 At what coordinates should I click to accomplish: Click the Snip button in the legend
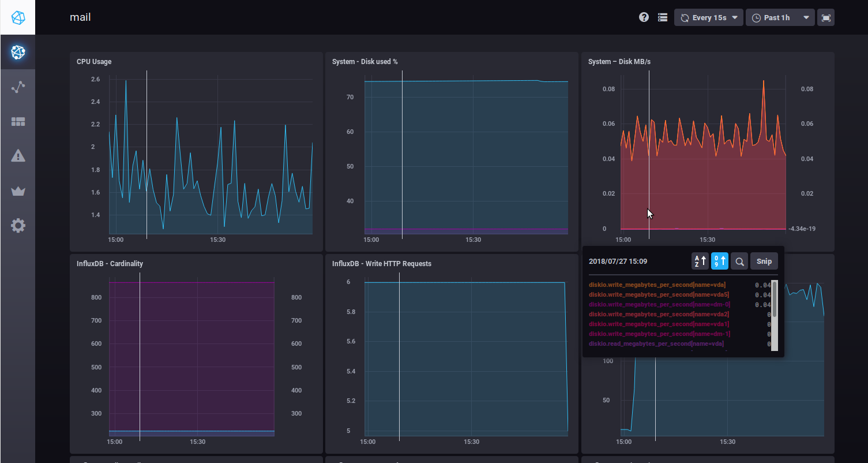click(x=764, y=262)
